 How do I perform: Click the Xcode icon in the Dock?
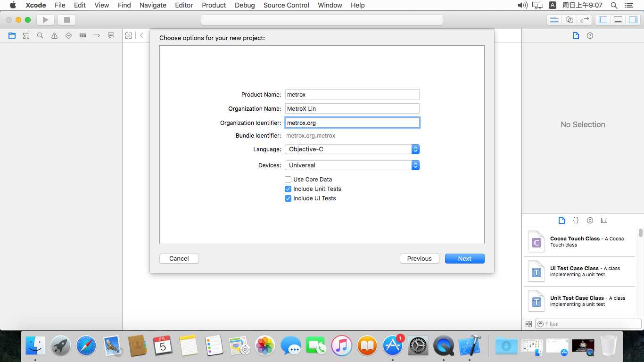click(x=469, y=346)
